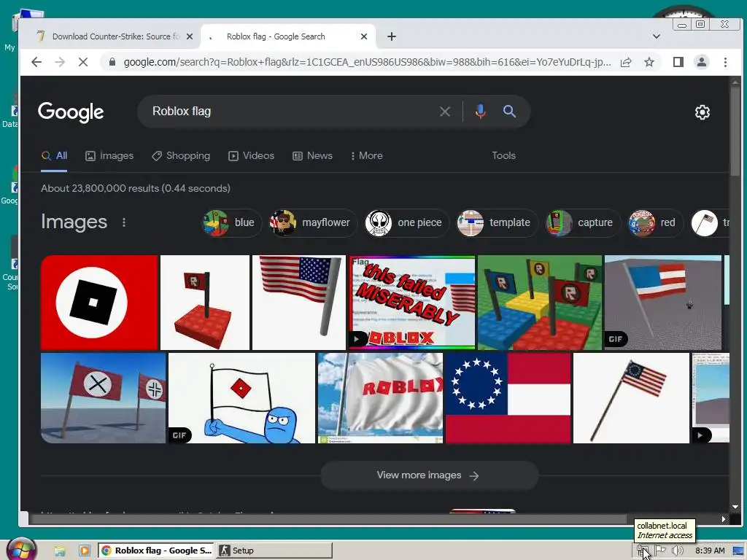The image size is (747, 560).
Task: Go back to the previous page
Action: pos(36,62)
